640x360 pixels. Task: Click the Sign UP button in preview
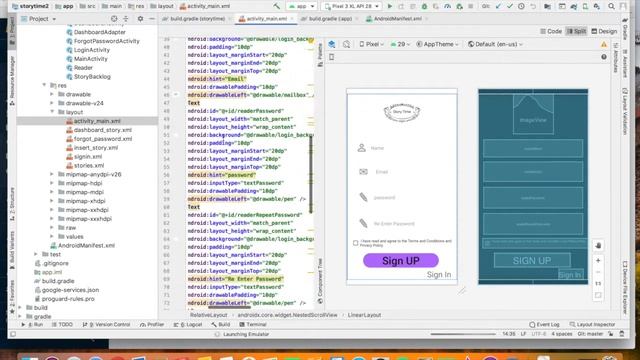(x=401, y=261)
